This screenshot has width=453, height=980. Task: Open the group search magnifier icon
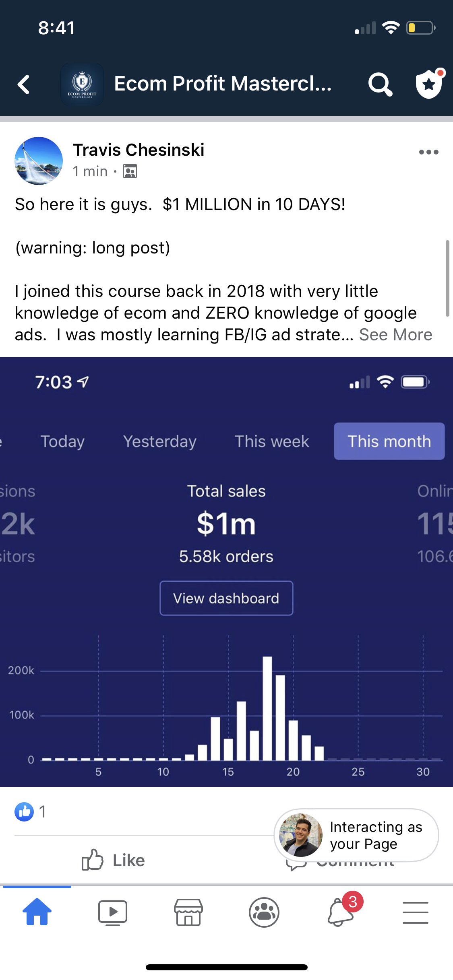pyautogui.click(x=380, y=84)
